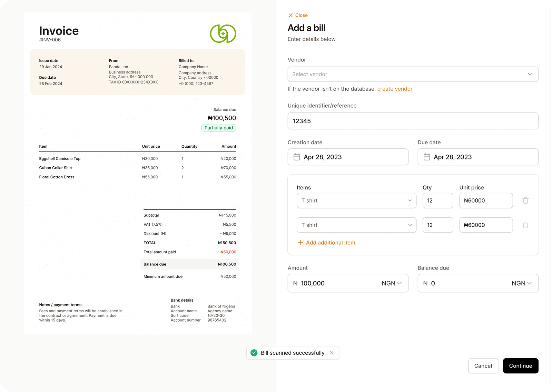Viewport: 552px width, 392px height.
Task: Follow the create vendor link
Action: (x=395, y=89)
